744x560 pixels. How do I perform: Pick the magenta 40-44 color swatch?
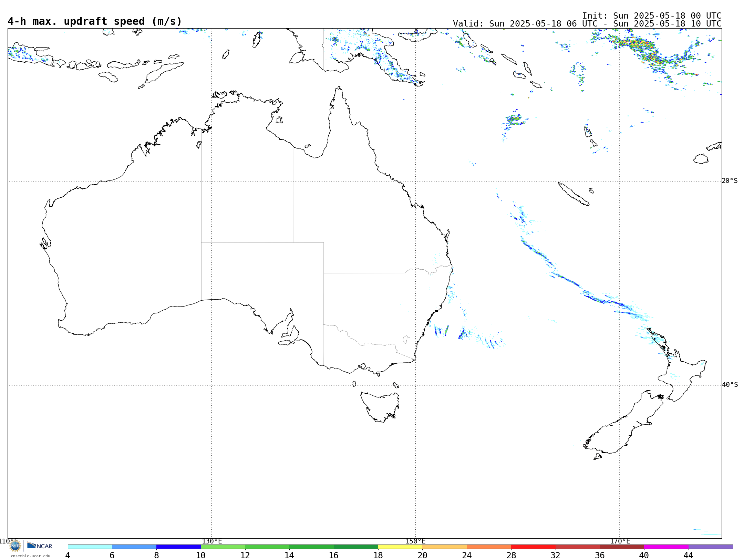pos(666,547)
